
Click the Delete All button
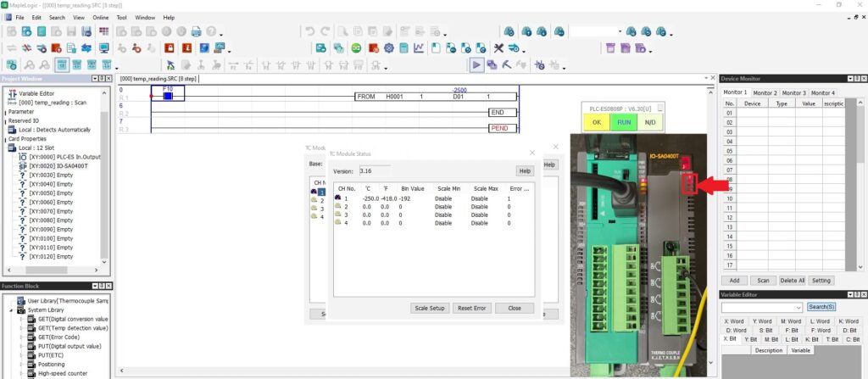[793, 281]
